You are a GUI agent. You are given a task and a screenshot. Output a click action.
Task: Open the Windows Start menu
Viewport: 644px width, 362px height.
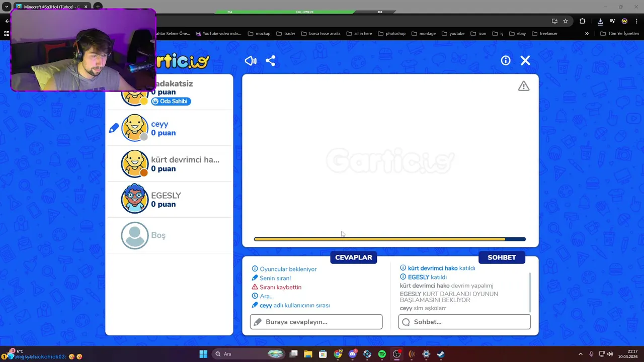click(x=203, y=354)
